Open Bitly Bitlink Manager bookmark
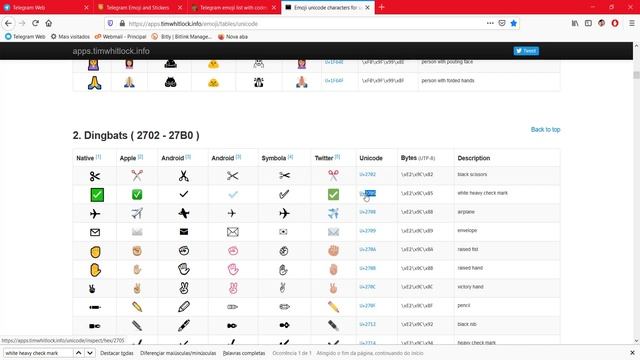 point(182,37)
